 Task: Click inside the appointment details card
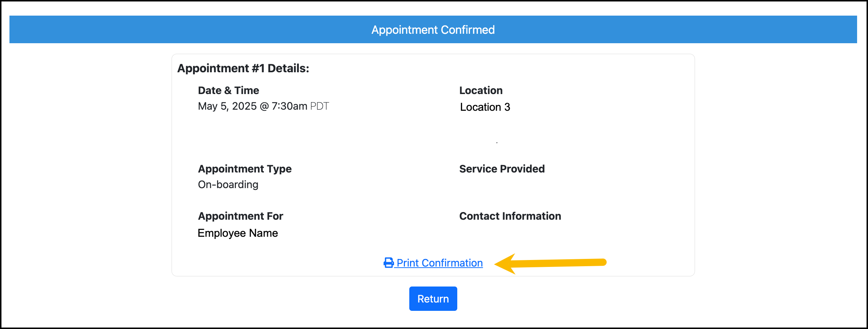(363, 145)
